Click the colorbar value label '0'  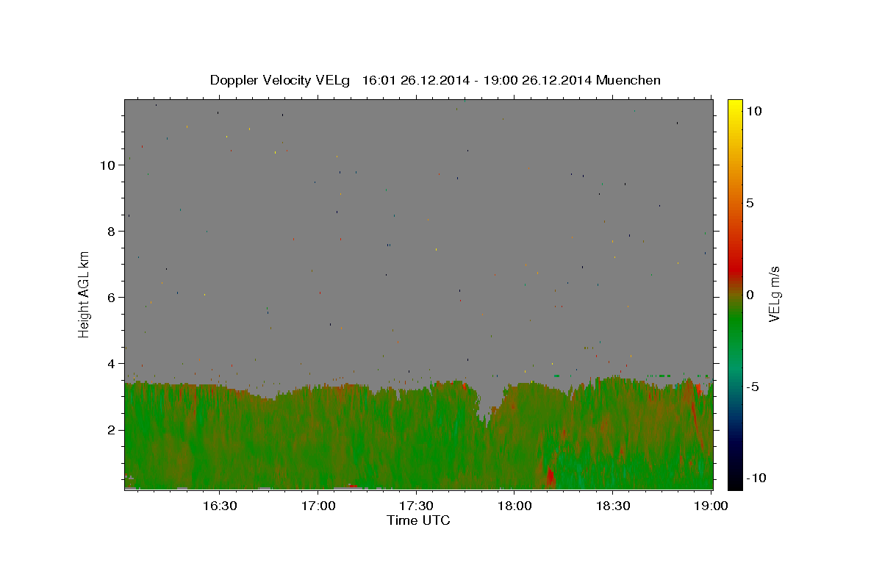(750, 295)
